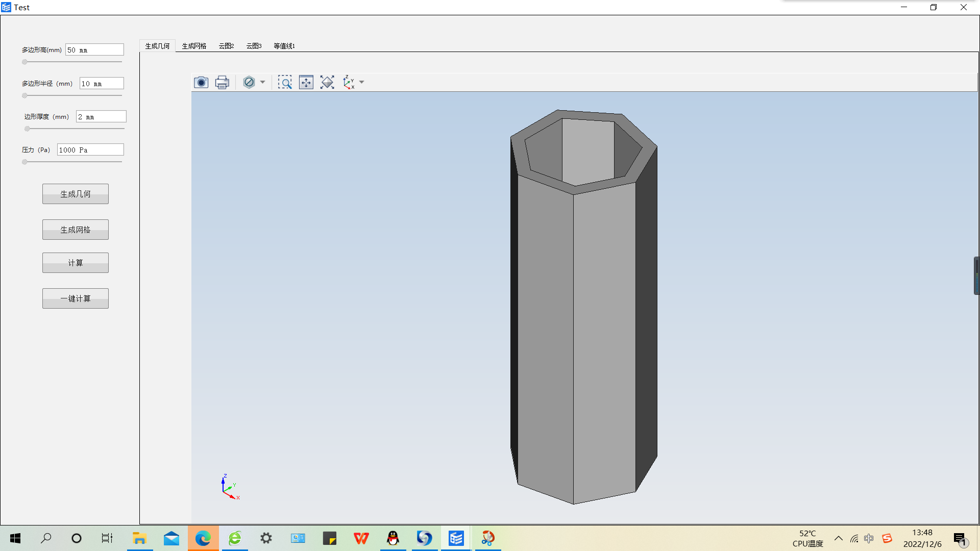Click the fit-to-window zoom icon
980x551 pixels.
(327, 82)
